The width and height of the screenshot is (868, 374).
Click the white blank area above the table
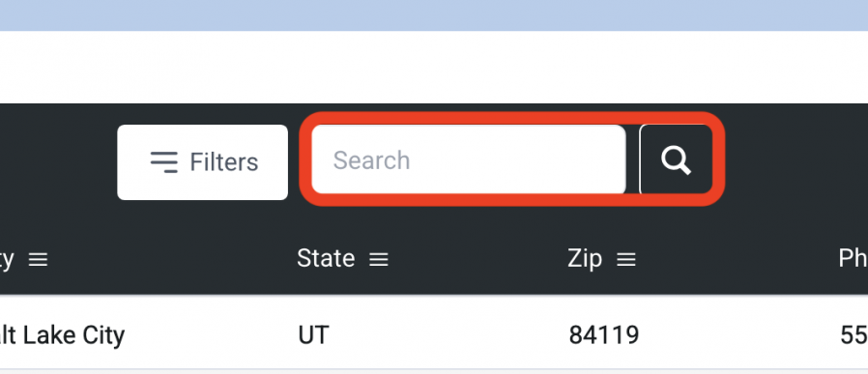(434, 67)
